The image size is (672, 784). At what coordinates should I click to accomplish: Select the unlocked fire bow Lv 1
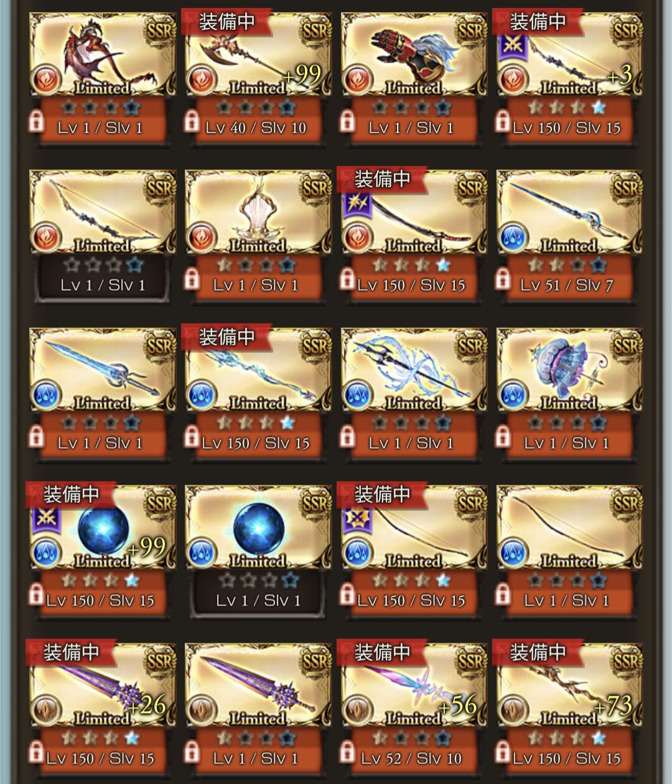pos(103,212)
